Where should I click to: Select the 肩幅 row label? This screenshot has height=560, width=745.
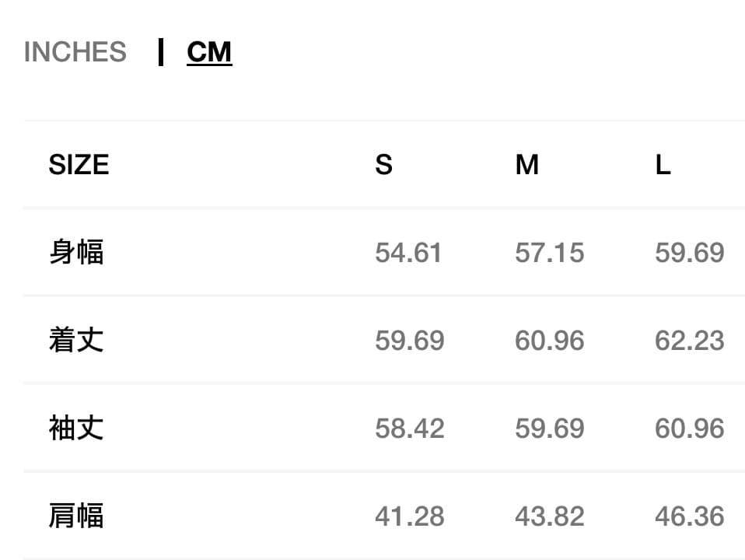click(x=76, y=516)
